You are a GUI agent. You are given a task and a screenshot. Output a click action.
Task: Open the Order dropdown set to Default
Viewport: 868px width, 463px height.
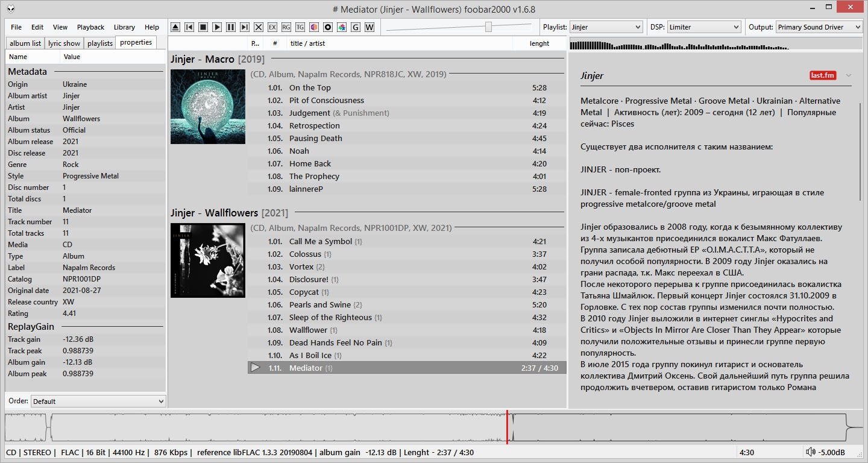tap(98, 402)
